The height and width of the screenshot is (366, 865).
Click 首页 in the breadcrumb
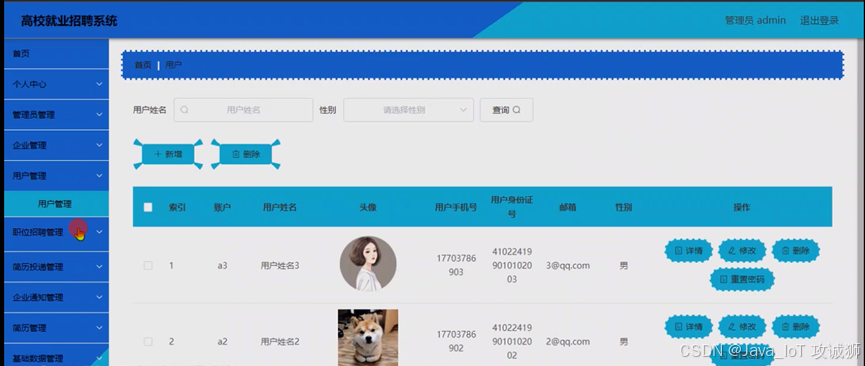[x=143, y=65]
